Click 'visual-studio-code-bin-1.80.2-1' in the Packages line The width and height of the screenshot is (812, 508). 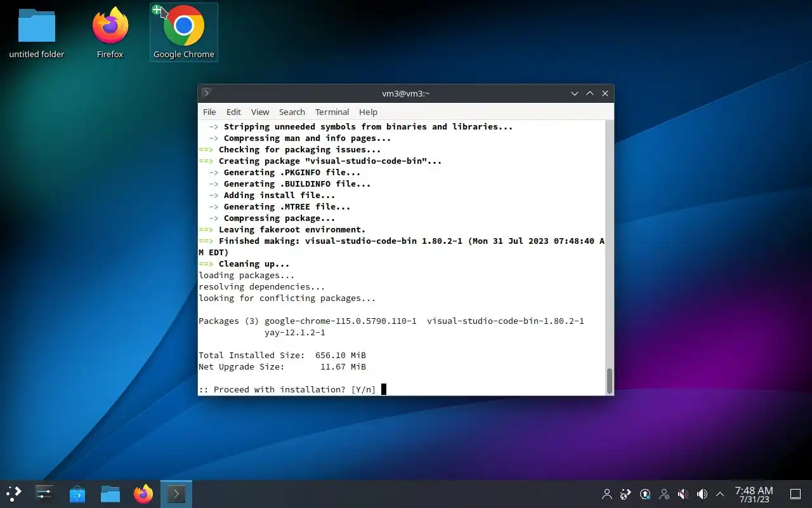[506, 321]
